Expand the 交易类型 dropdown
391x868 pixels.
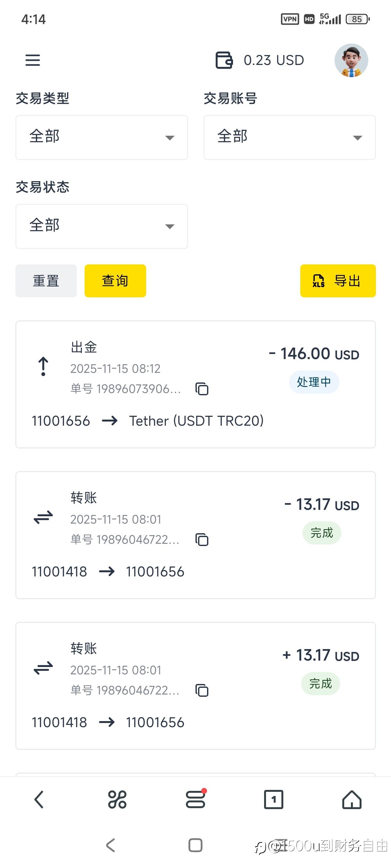click(102, 138)
